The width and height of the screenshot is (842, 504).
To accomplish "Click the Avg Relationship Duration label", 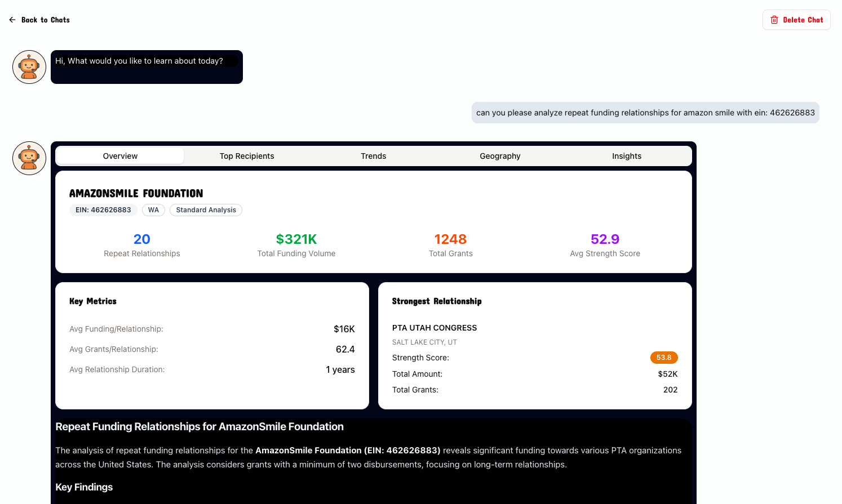I will tap(117, 369).
